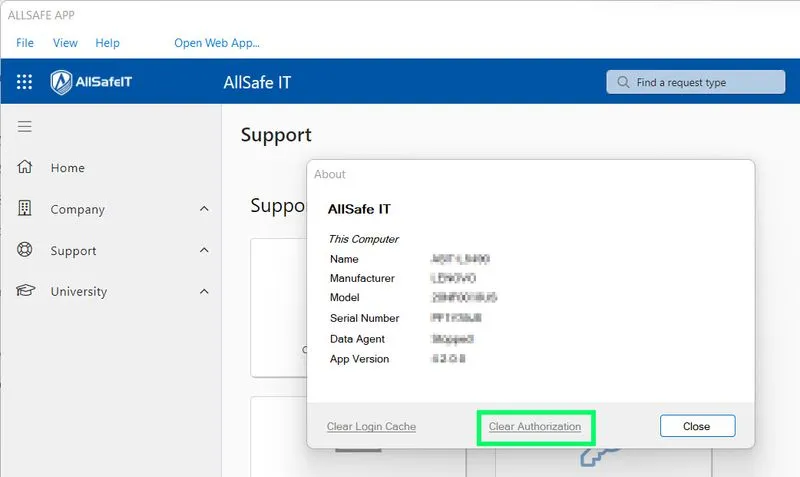The image size is (800, 477).
Task: Click the Support lifebuoy icon
Action: pyautogui.click(x=24, y=249)
